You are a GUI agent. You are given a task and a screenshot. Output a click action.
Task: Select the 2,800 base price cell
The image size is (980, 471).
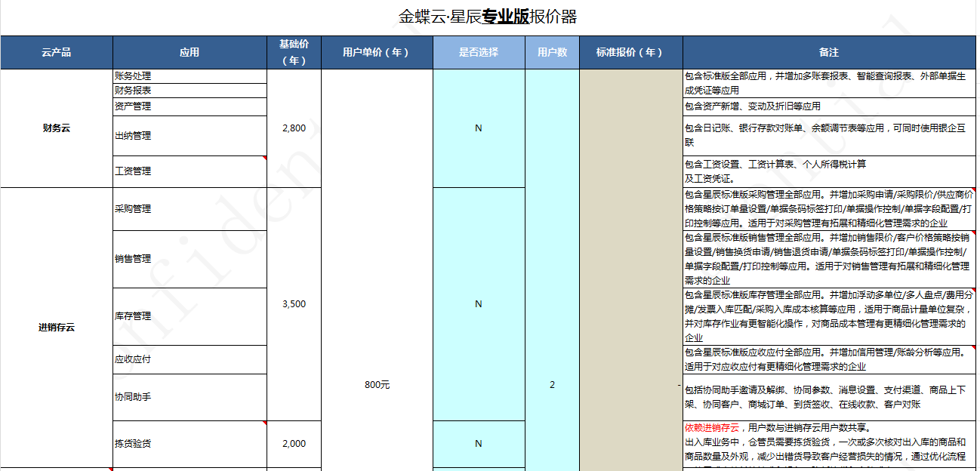point(293,128)
